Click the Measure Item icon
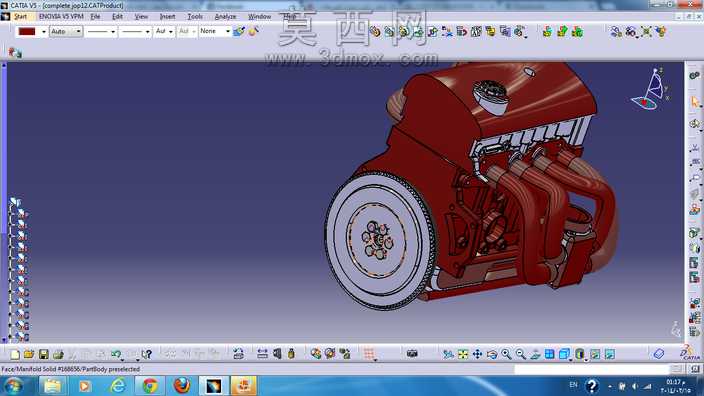The height and width of the screenshot is (396, 704). [x=277, y=354]
